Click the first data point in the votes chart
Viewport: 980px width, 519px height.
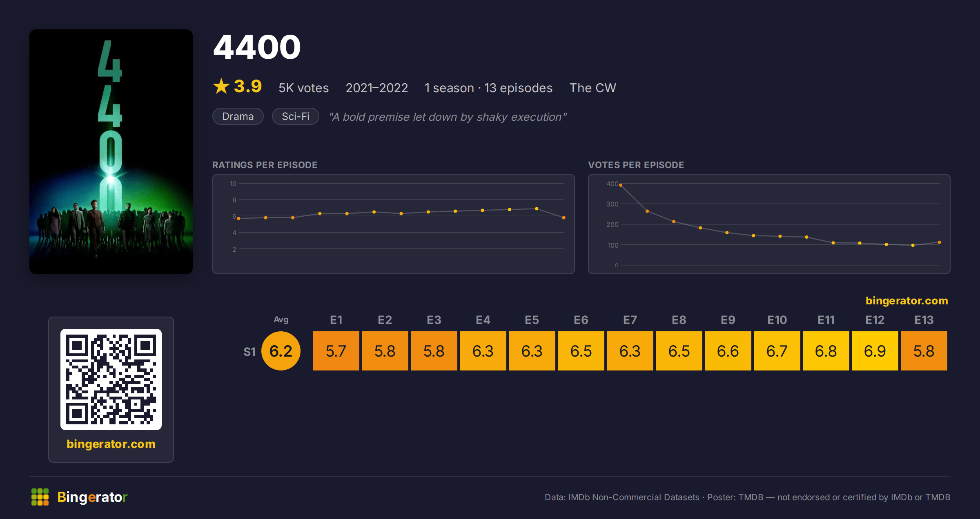621,185
